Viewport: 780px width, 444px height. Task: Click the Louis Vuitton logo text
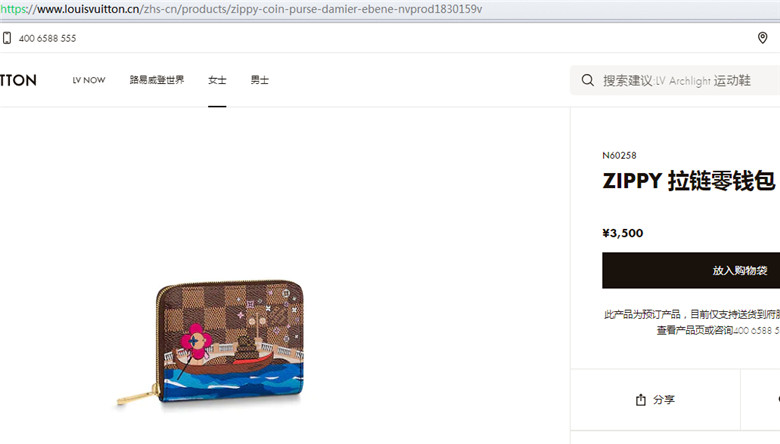click(18, 80)
